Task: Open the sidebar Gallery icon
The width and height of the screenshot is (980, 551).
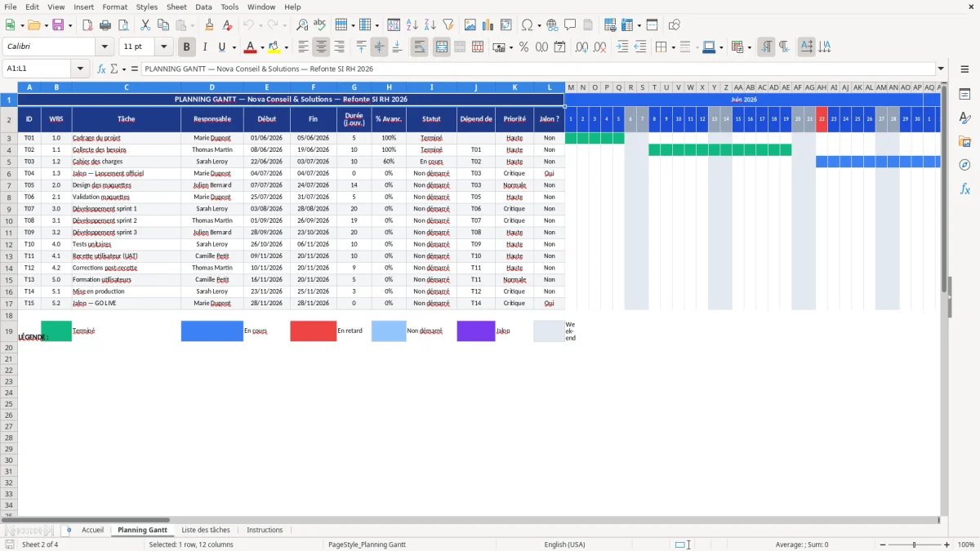Action: pos(964,141)
